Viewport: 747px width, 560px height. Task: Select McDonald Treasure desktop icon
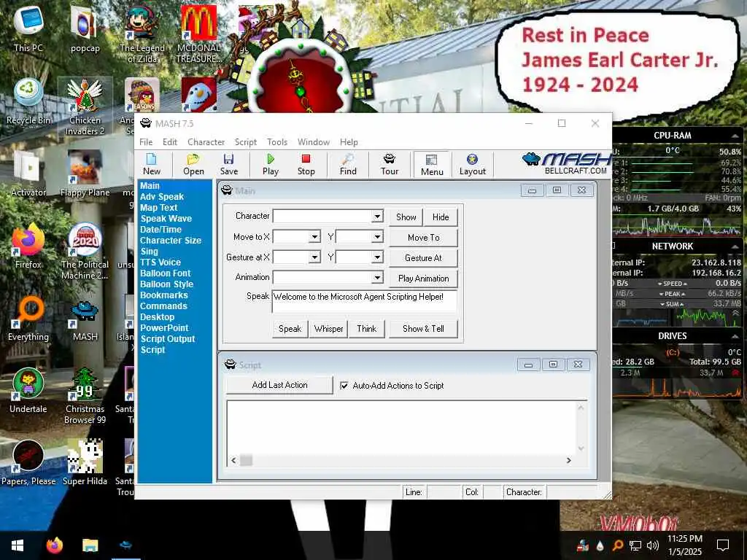point(198,34)
